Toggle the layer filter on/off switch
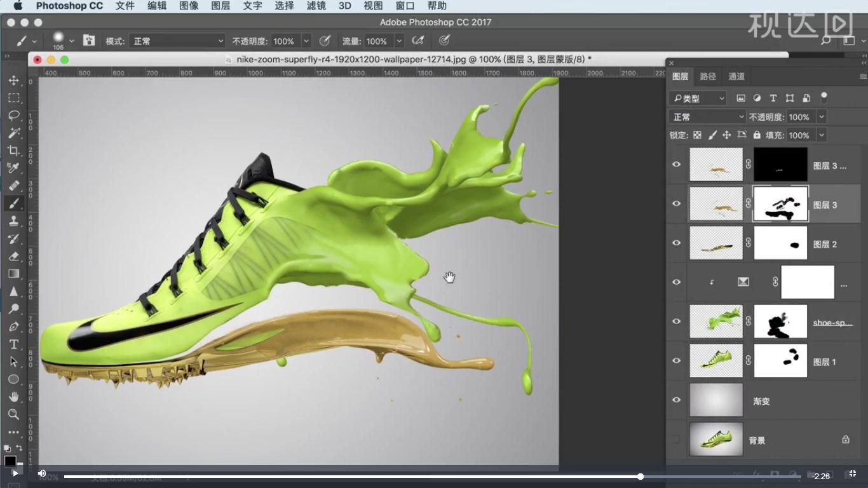 tap(824, 98)
